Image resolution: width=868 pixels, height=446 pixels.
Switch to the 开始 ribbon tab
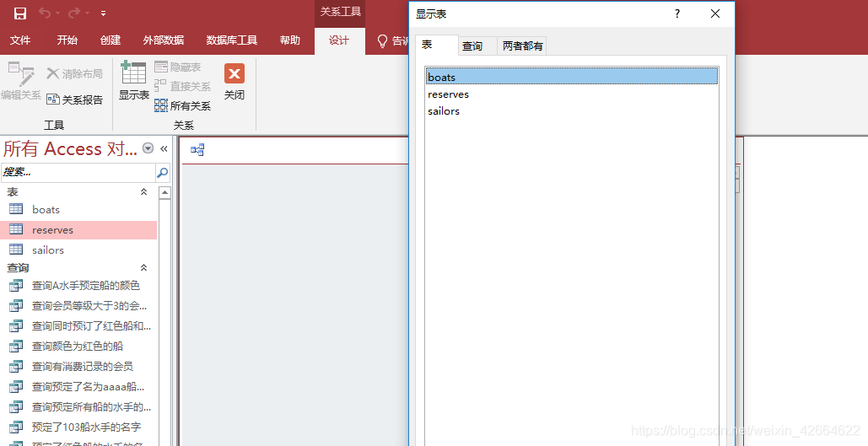[x=67, y=40]
